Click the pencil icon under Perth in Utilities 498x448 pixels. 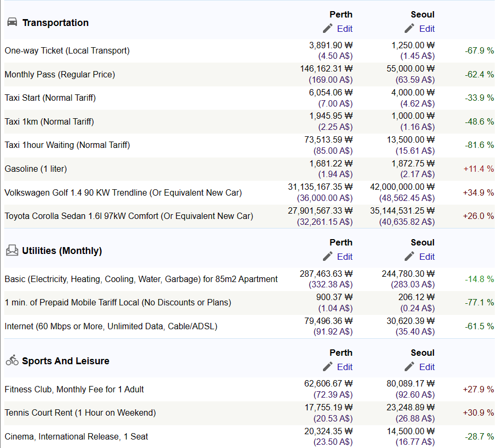pos(328,256)
